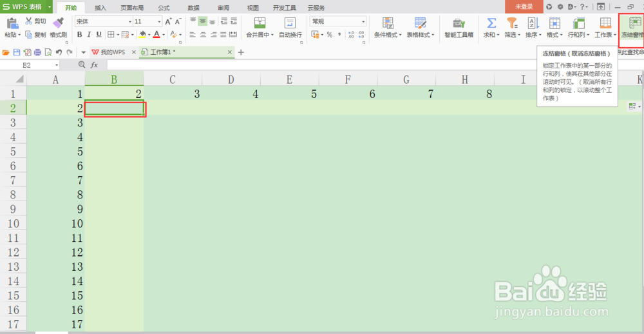Click the formula bar input field
This screenshot has height=334, width=644.
tap(375, 65)
